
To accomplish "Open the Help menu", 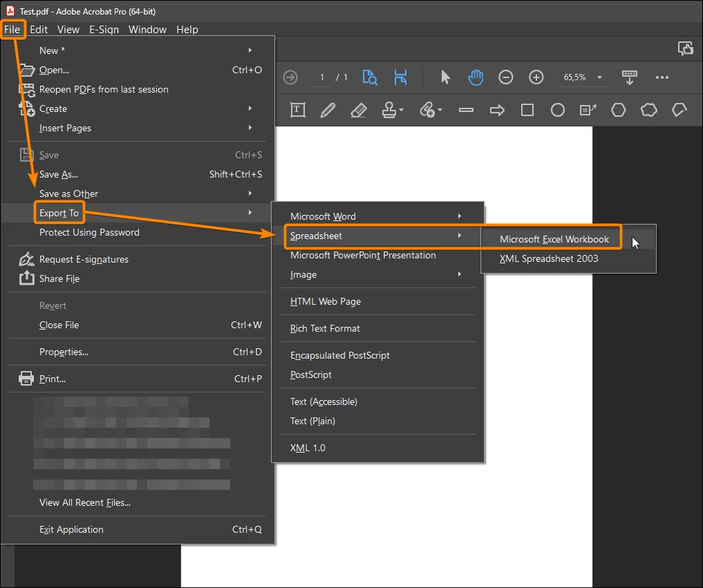I will click(187, 30).
